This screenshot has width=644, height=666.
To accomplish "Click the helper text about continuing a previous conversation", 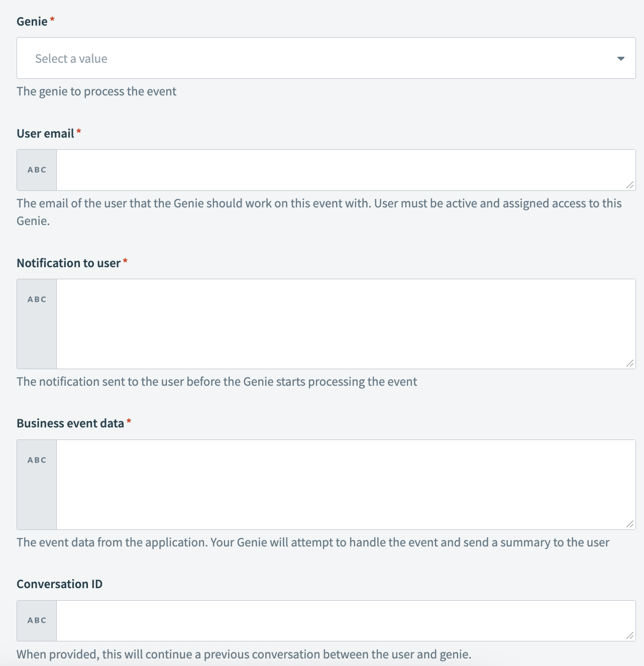I will point(244,654).
